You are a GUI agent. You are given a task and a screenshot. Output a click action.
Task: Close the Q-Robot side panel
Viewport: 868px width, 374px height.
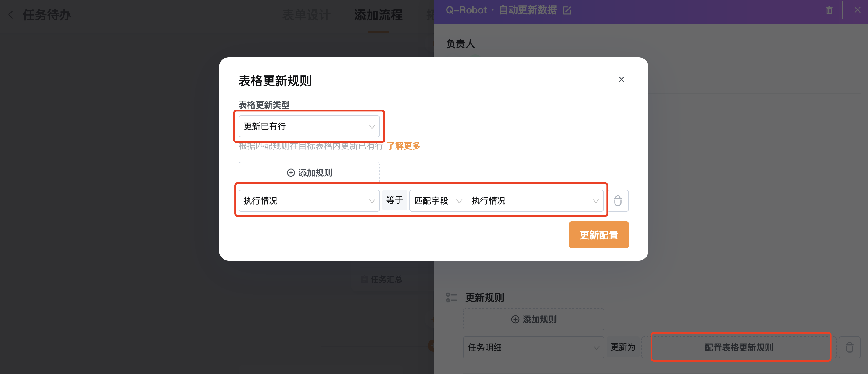point(858,10)
